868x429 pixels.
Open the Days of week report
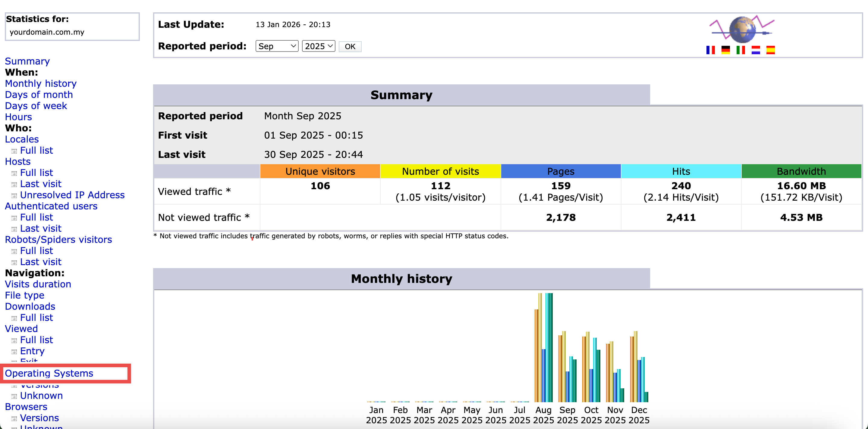click(x=36, y=106)
